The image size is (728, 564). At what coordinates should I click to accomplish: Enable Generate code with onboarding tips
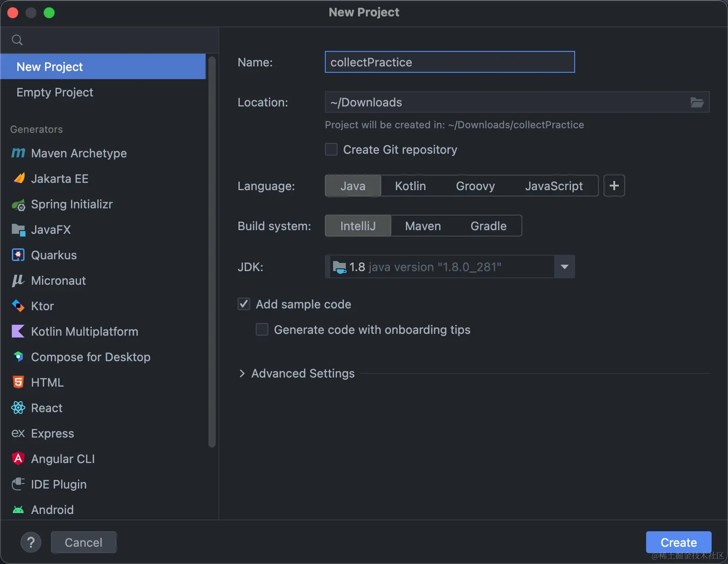tap(262, 330)
